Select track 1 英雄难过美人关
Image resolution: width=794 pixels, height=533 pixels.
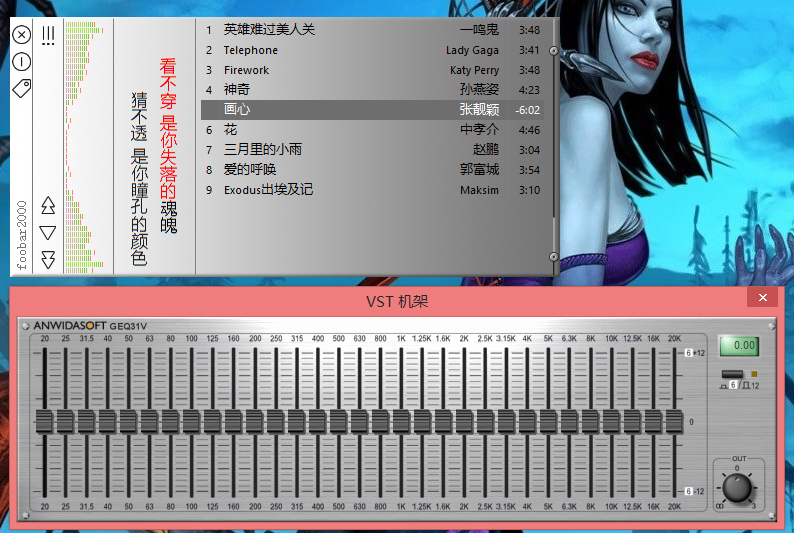(x=372, y=30)
